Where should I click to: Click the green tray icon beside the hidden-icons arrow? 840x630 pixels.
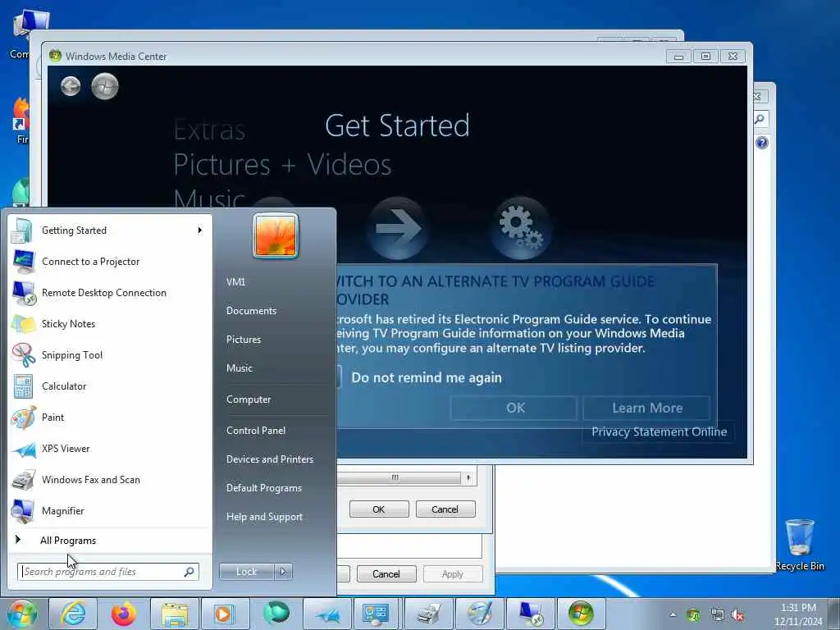click(x=693, y=614)
